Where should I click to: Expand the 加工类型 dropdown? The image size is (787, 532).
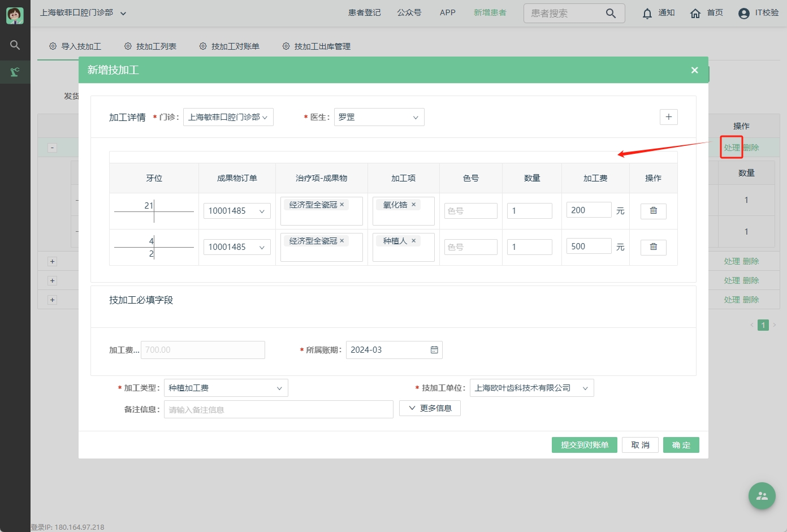point(226,388)
